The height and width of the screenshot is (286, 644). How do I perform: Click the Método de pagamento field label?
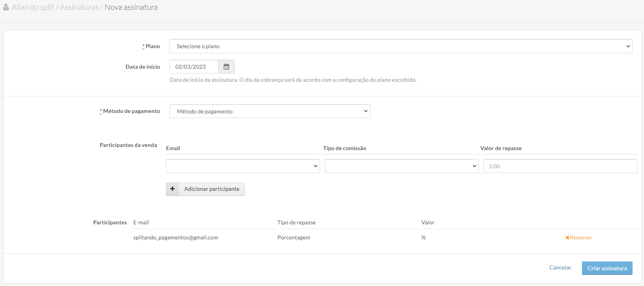pyautogui.click(x=131, y=111)
